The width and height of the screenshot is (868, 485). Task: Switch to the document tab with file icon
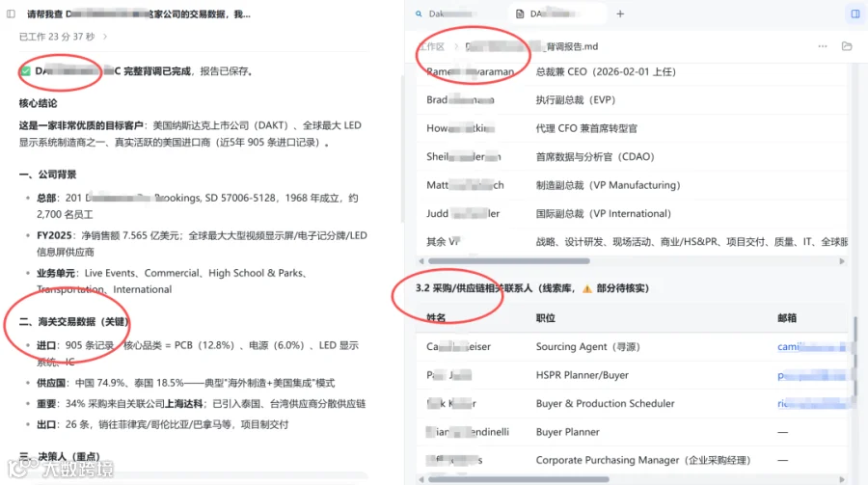[556, 13]
